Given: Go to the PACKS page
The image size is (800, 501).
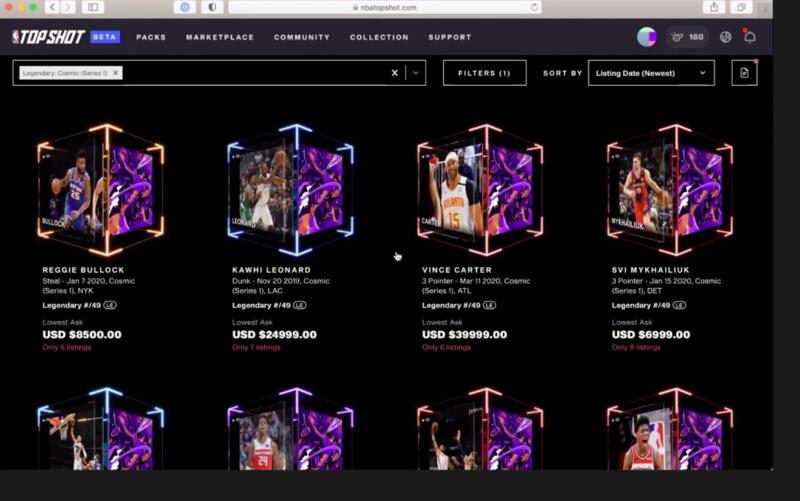Looking at the screenshot, I should tap(151, 37).
